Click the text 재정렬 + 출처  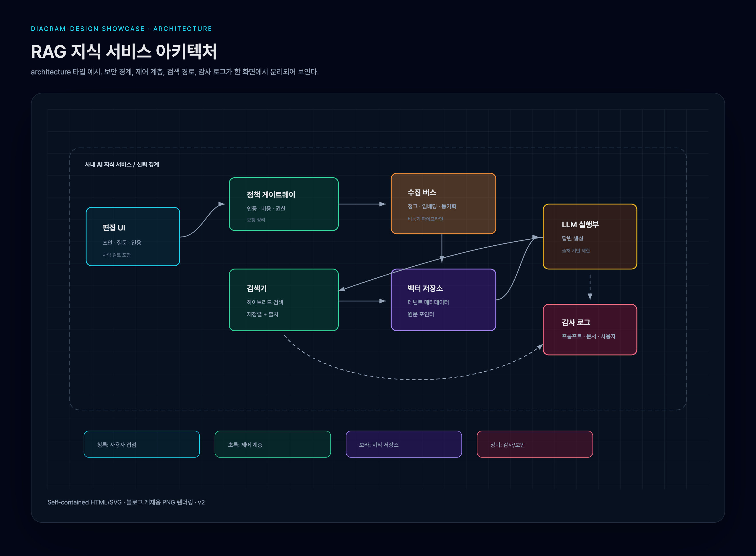point(262,314)
